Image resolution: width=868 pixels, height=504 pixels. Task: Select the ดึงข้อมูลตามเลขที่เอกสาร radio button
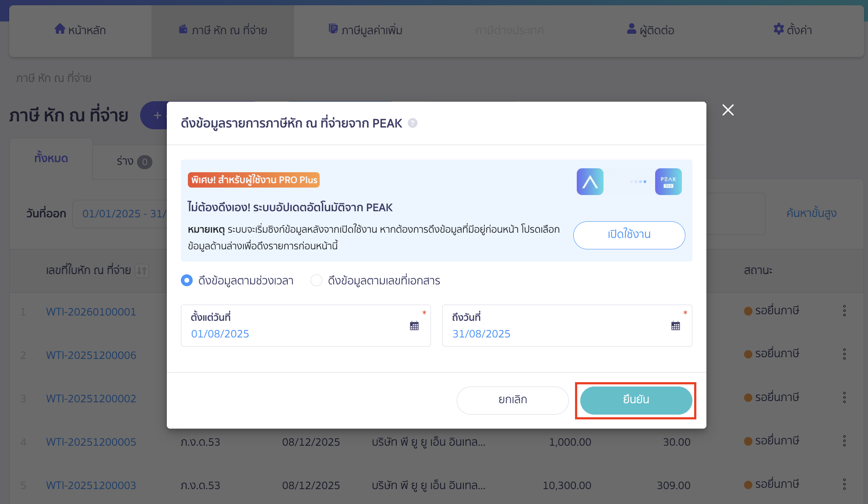coord(317,280)
